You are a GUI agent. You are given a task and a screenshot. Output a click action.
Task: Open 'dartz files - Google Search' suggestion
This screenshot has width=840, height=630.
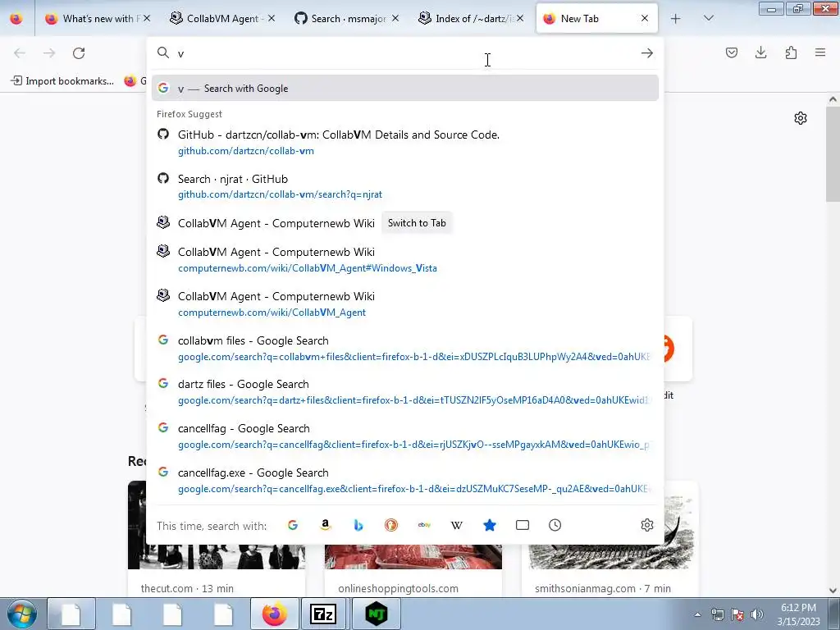point(404,391)
